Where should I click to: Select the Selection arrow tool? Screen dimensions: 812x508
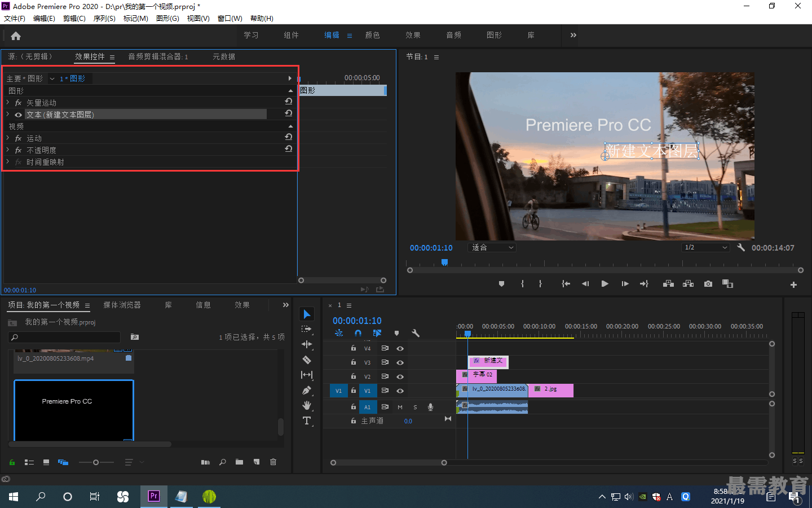(x=307, y=314)
